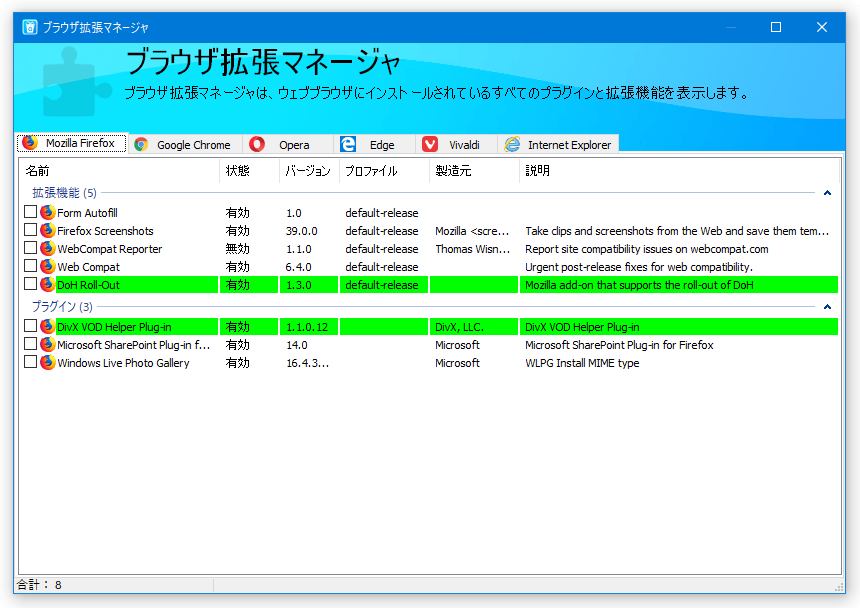Click the WLPG Install MIME type description
This screenshot has height=608, width=860.
(582, 363)
